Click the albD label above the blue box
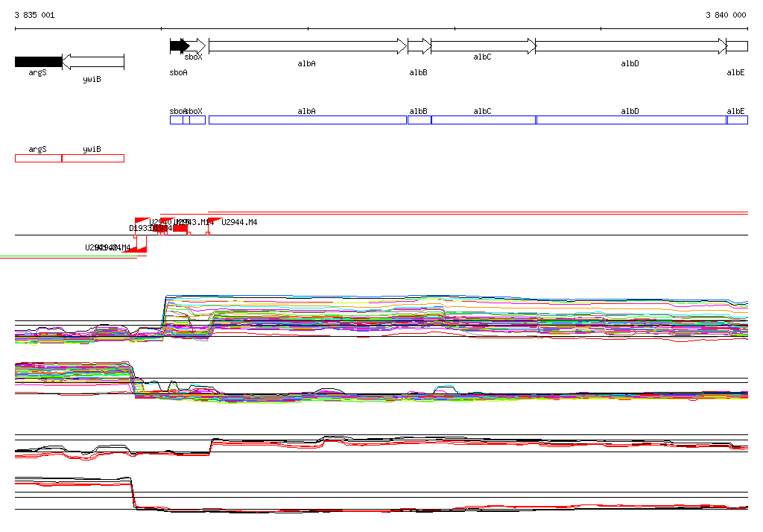 click(630, 112)
